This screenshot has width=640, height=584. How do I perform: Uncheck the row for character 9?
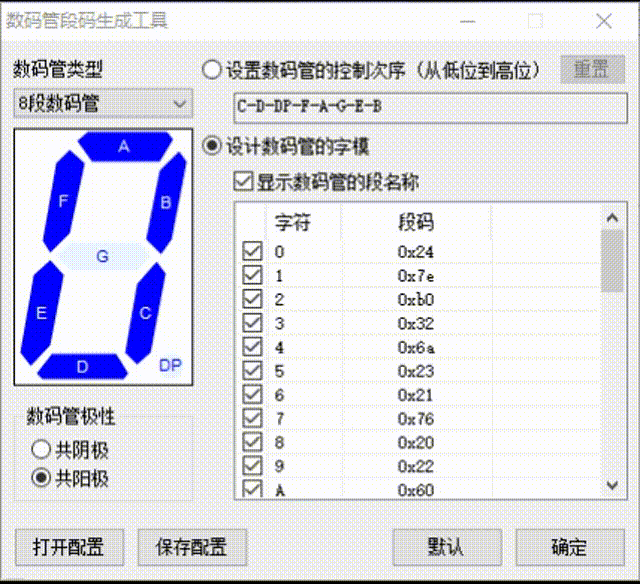point(252,466)
